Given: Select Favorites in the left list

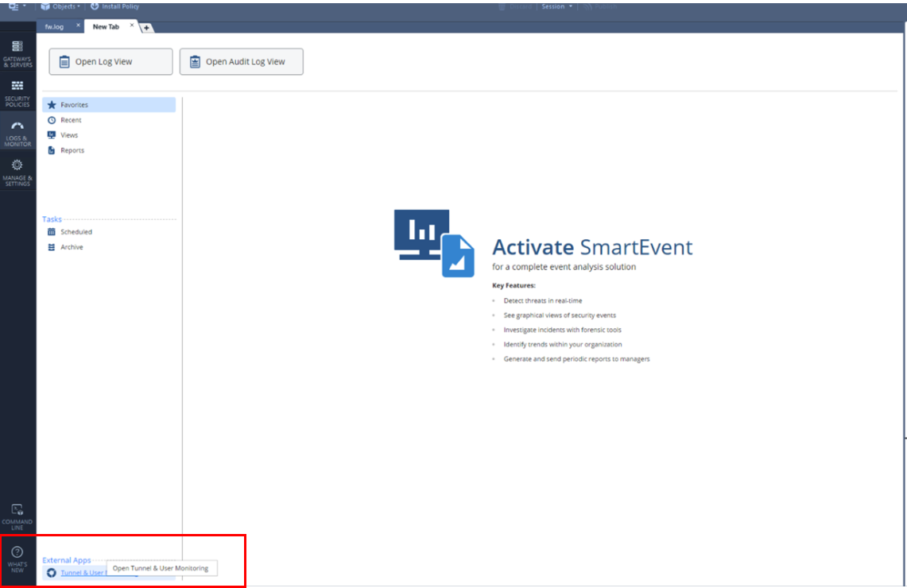Looking at the screenshot, I should 74,105.
